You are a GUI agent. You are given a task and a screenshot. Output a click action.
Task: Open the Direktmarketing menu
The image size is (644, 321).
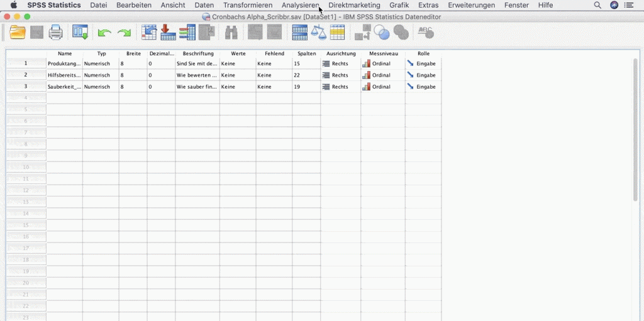click(354, 5)
